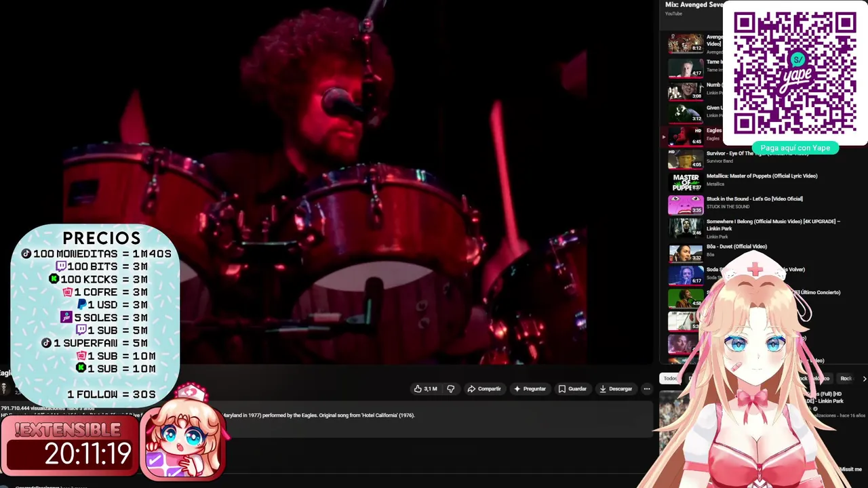Click the chibi nurse avatar sticker

pos(182,434)
